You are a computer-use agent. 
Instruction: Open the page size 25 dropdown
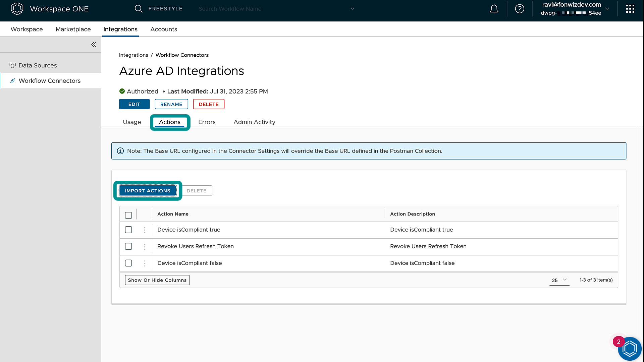pyautogui.click(x=559, y=280)
